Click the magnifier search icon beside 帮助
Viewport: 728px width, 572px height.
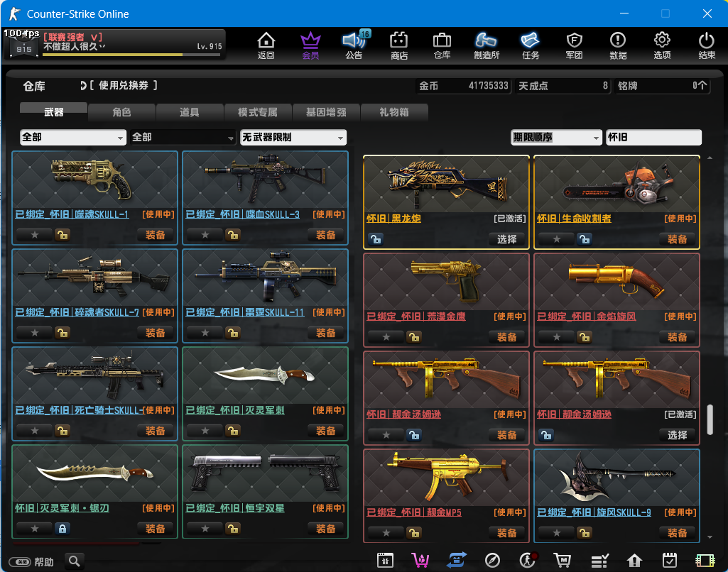pyautogui.click(x=75, y=561)
